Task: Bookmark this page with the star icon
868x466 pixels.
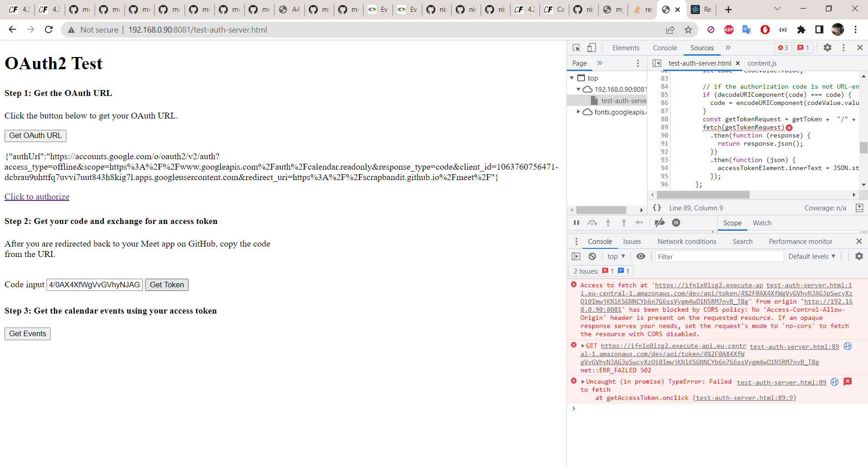Action: click(x=688, y=30)
